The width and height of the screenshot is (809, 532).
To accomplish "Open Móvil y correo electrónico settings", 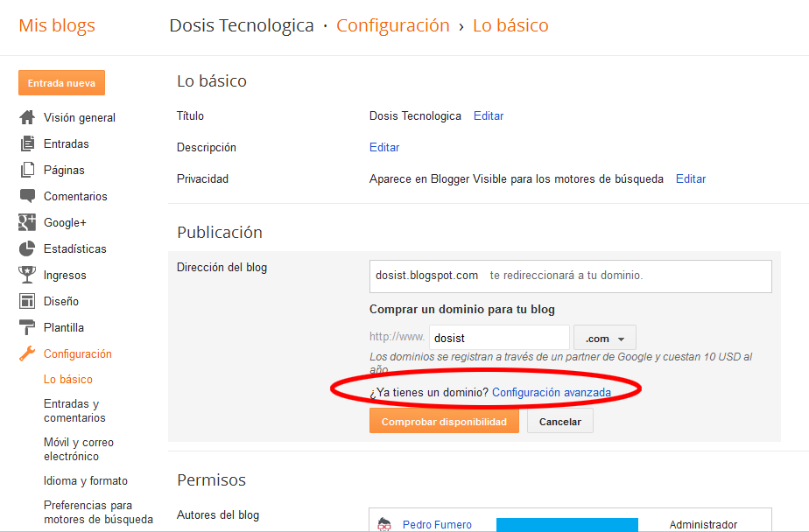I will click(79, 449).
